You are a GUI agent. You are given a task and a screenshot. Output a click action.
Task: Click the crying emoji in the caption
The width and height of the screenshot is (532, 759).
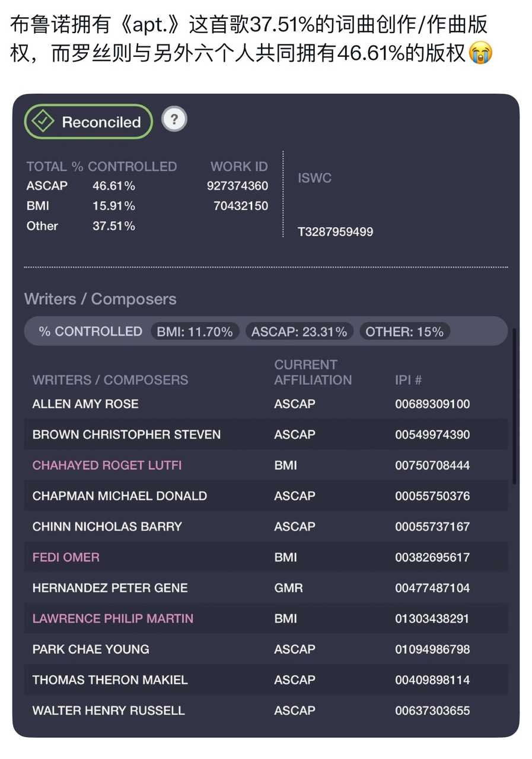tap(480, 54)
